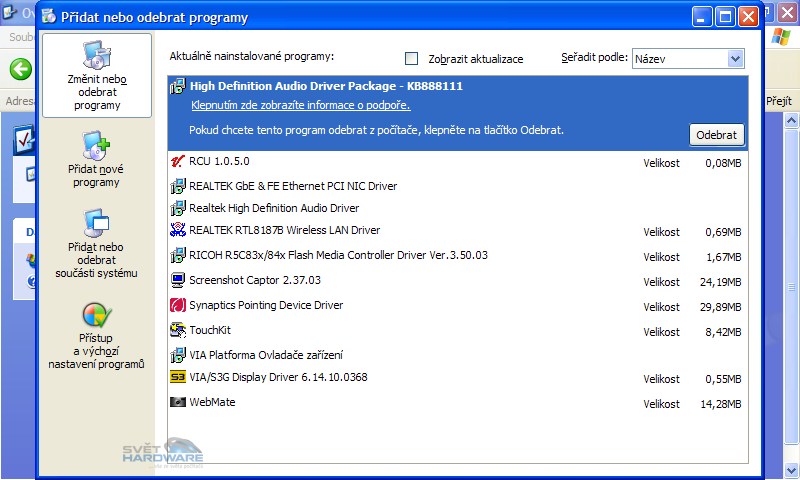Select the Screenshot Captor icon in list
This screenshot has width=800, height=480.
pyautogui.click(x=178, y=280)
